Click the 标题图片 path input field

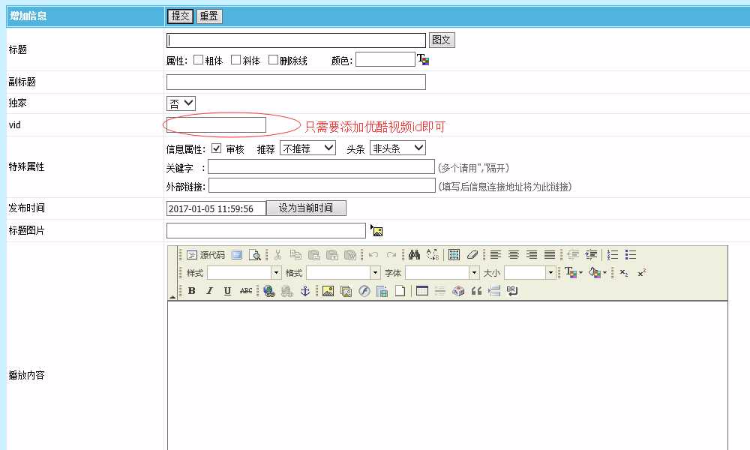point(266,231)
